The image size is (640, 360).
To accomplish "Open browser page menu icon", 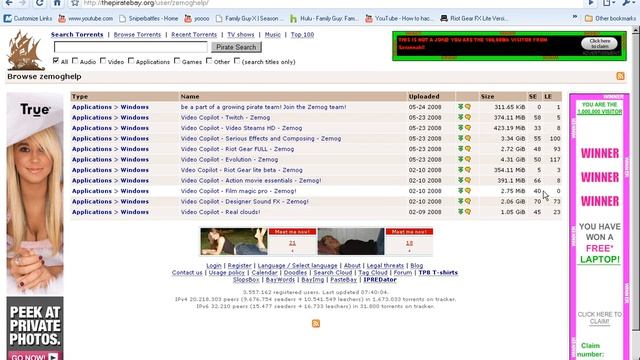I will tap(609, 3).
